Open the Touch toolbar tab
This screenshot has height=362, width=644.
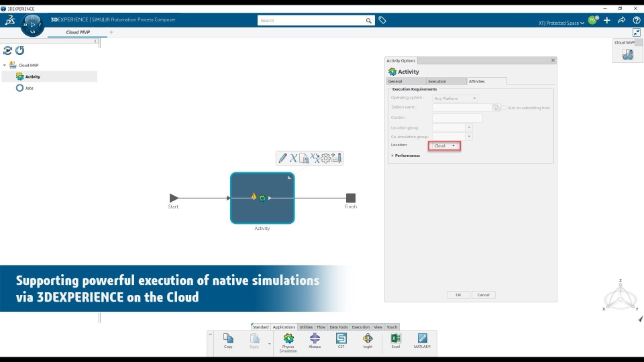392,327
